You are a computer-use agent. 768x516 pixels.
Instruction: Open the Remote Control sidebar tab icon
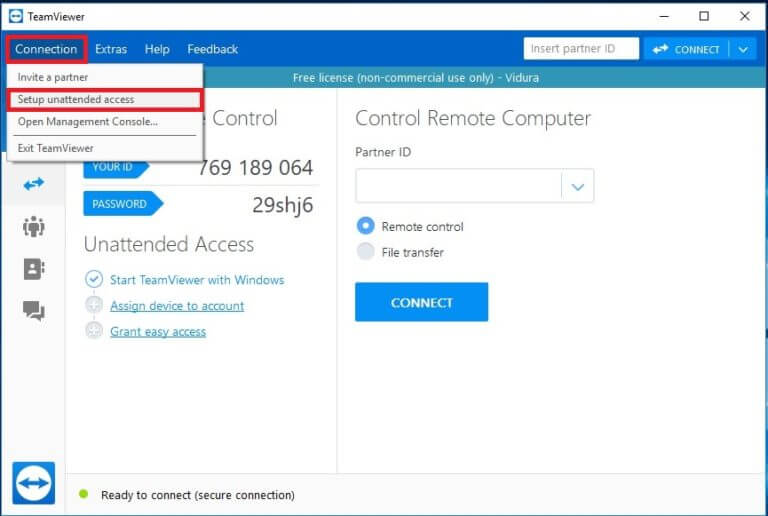click(34, 184)
